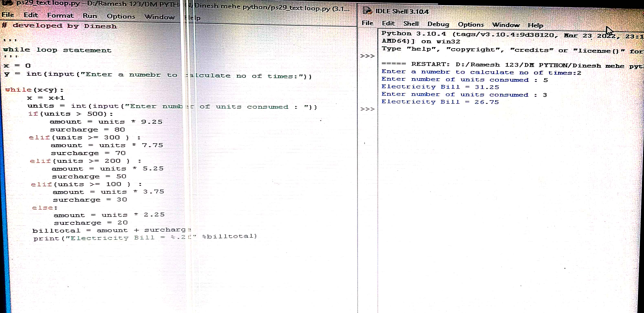The image size is (644, 313).
Task: Open the Shell window's Window menu
Action: (506, 25)
